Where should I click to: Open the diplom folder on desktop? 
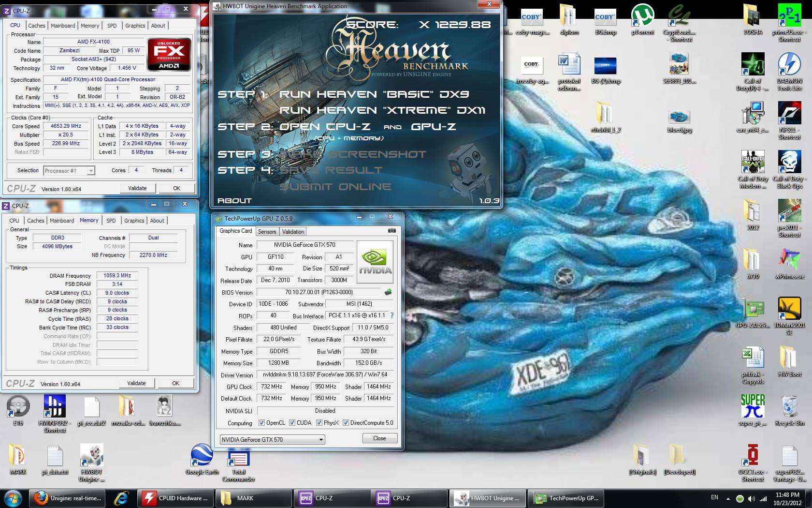[x=569, y=20]
